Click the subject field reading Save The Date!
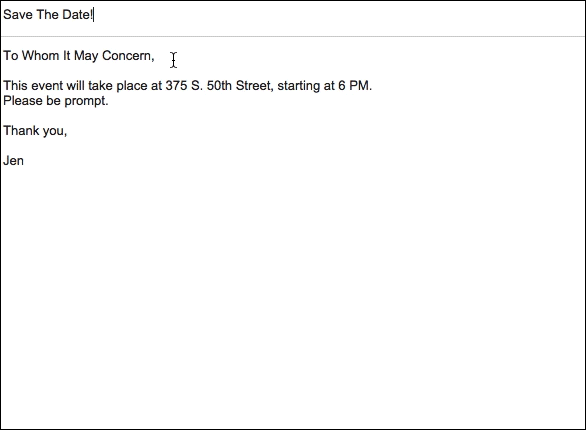 pyautogui.click(x=293, y=15)
